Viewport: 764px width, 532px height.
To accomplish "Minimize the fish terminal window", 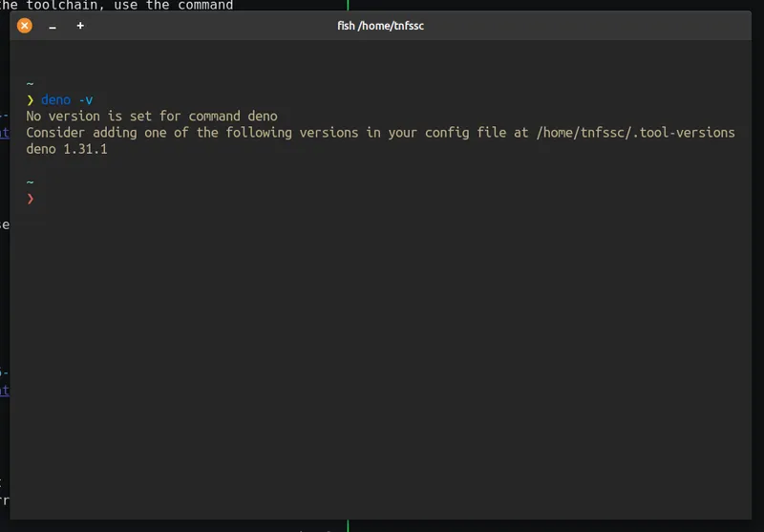I will tap(53, 27).
